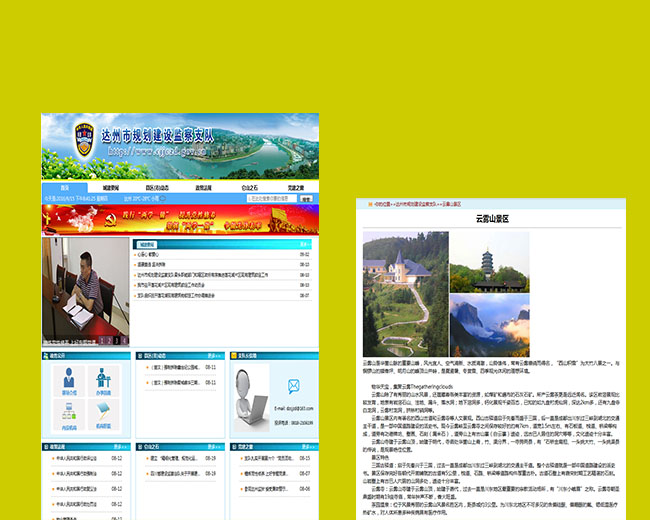650x520 pixels.
Task: Focus the site search input field
Action: [276, 198]
